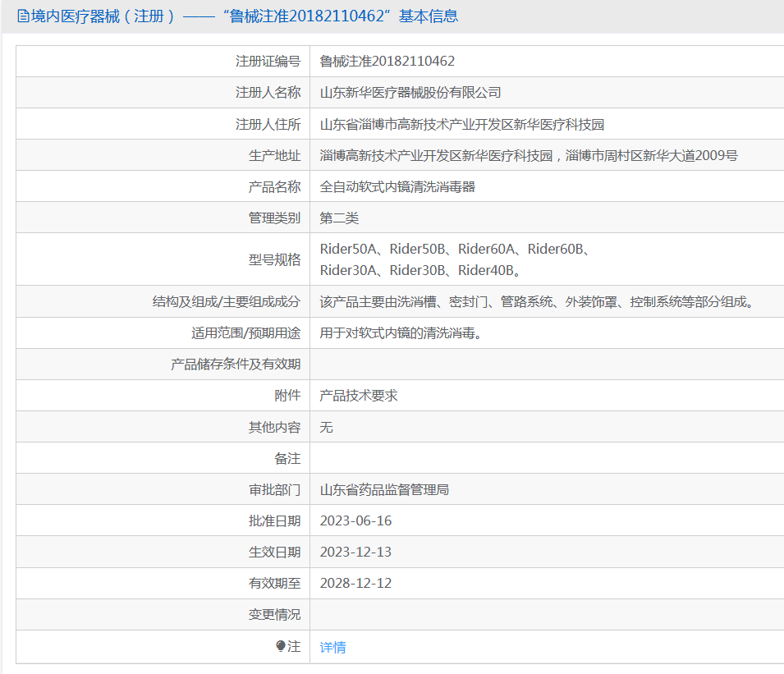Click the 生效日期 label
This screenshot has height=674, width=784.
coord(274,552)
